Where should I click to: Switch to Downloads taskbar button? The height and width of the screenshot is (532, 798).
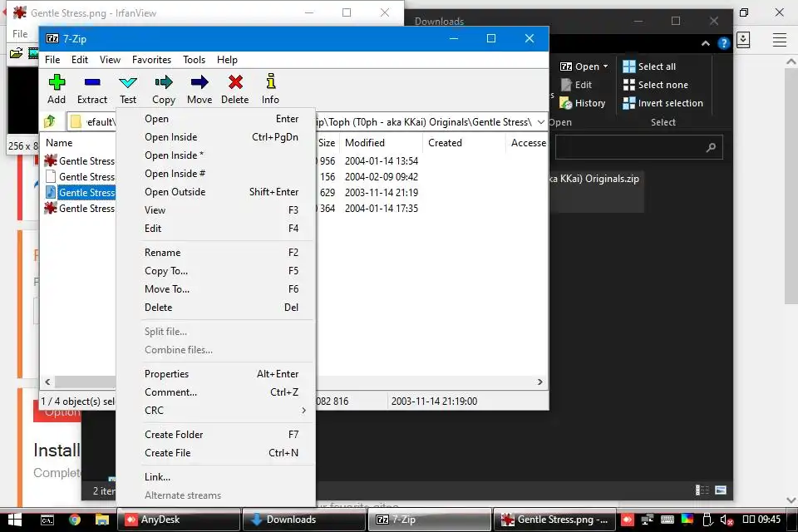(x=304, y=520)
